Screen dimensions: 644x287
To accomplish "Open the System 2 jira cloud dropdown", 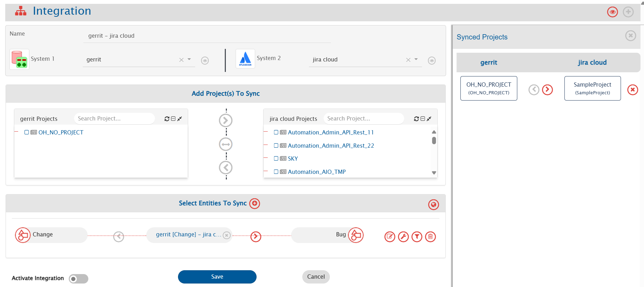I will [416, 59].
